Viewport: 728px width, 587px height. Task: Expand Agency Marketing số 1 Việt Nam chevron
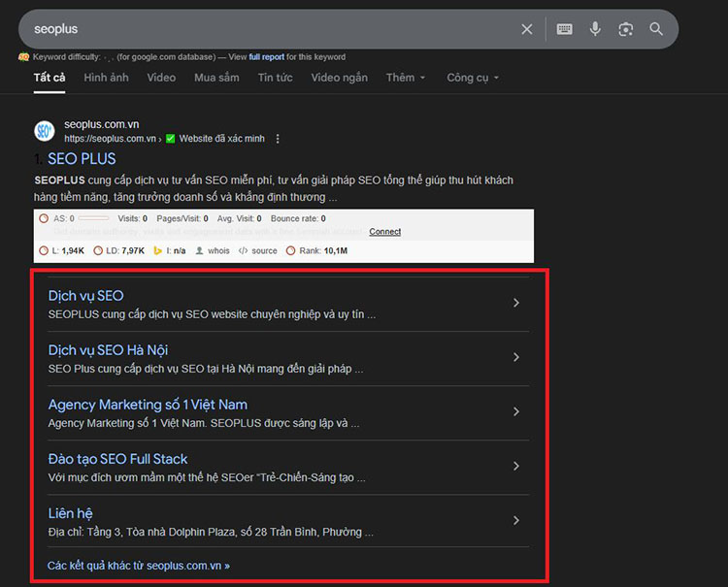coord(515,411)
